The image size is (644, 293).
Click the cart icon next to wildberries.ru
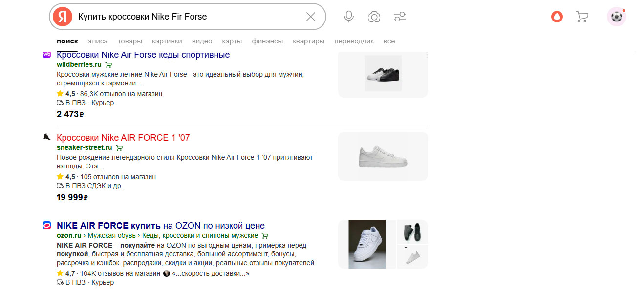click(x=108, y=64)
